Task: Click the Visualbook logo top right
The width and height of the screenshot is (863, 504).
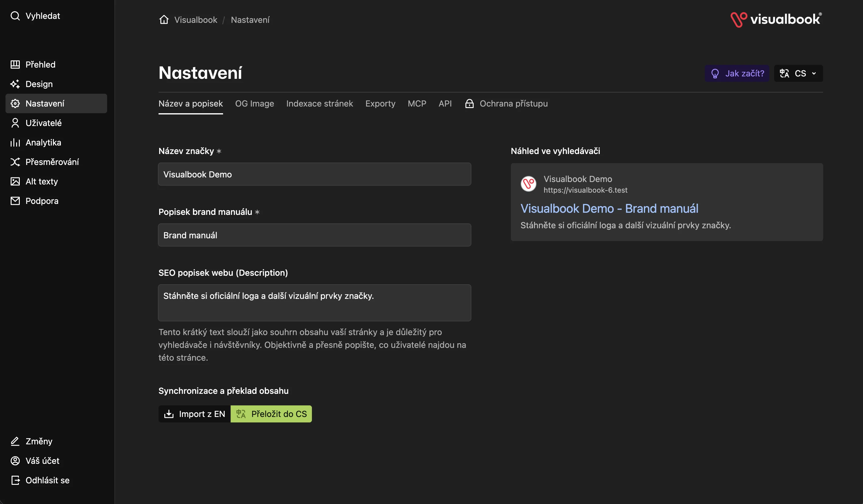Action: click(776, 19)
